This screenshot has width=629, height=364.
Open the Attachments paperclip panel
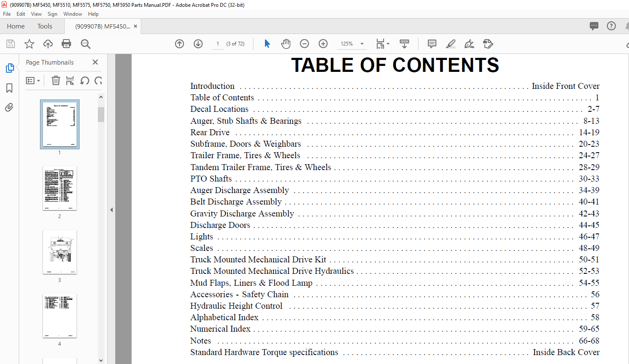coord(9,107)
